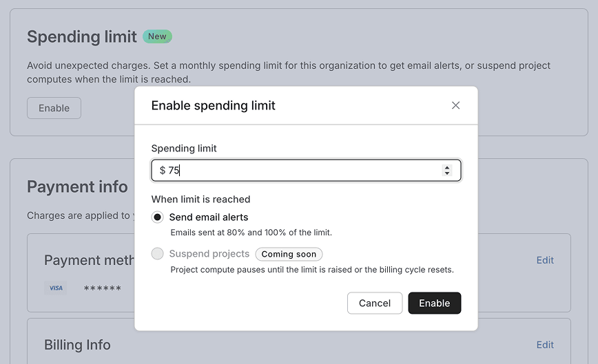Edit the Payment method section
The width and height of the screenshot is (598, 364).
[545, 260]
